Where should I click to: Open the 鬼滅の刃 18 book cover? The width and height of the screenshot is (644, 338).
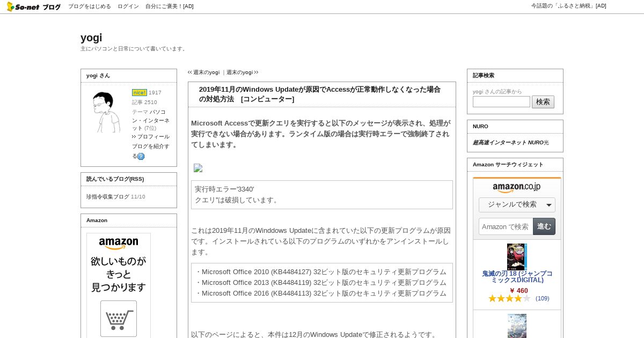click(517, 257)
